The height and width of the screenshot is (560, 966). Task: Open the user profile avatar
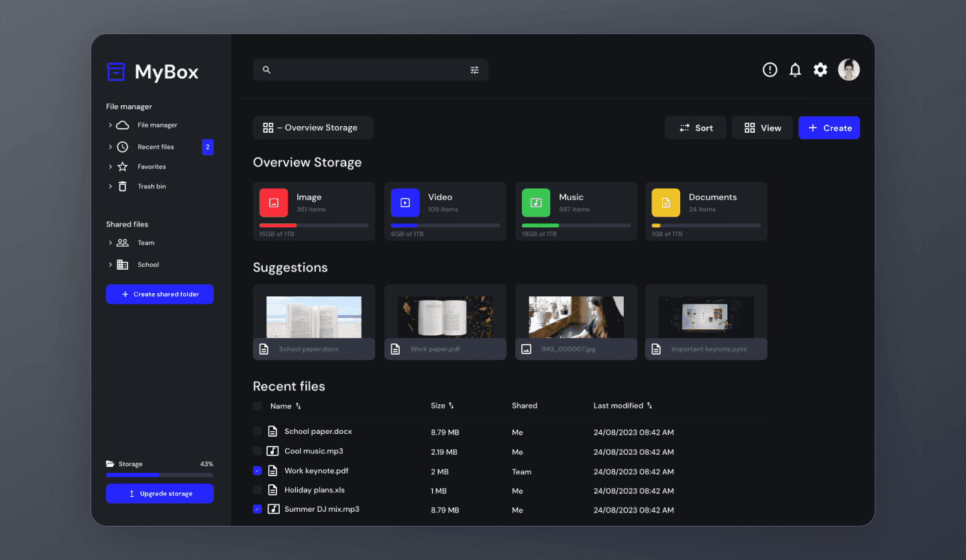[x=849, y=70]
